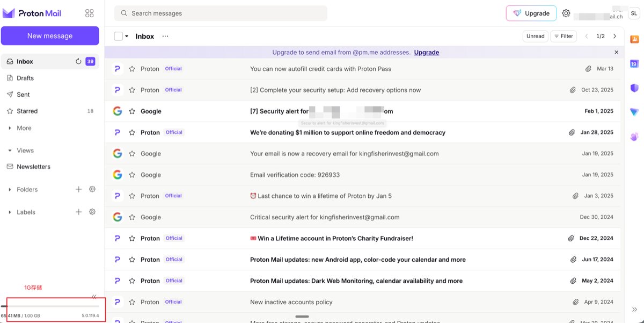644x323 pixels.
Task: Star the Critical security alert email
Action: (x=132, y=217)
